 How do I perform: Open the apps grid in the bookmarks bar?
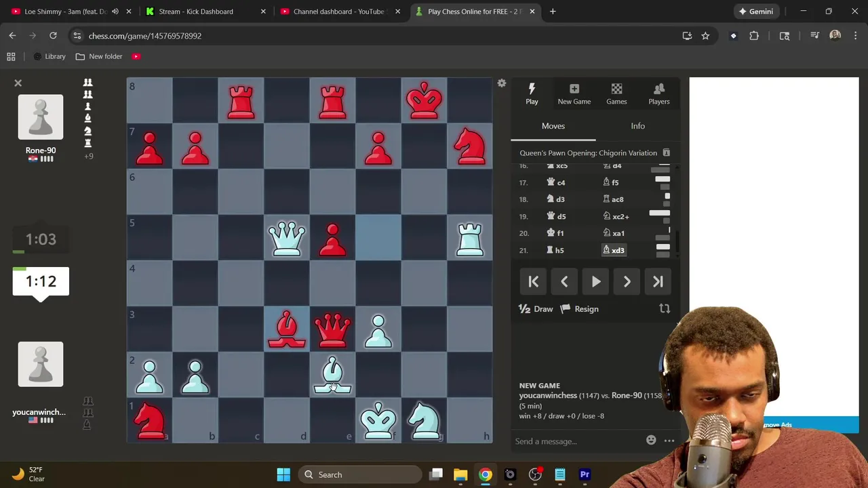tap(11, 56)
